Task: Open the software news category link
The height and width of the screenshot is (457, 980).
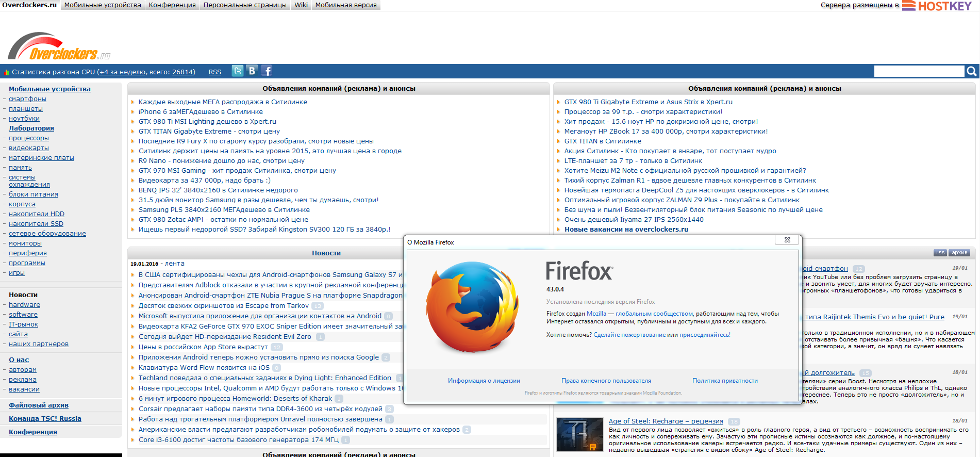Action: pos(23,315)
